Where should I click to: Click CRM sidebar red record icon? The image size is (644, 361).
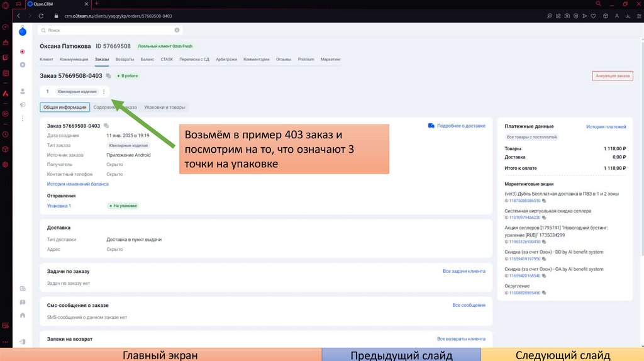23,52
